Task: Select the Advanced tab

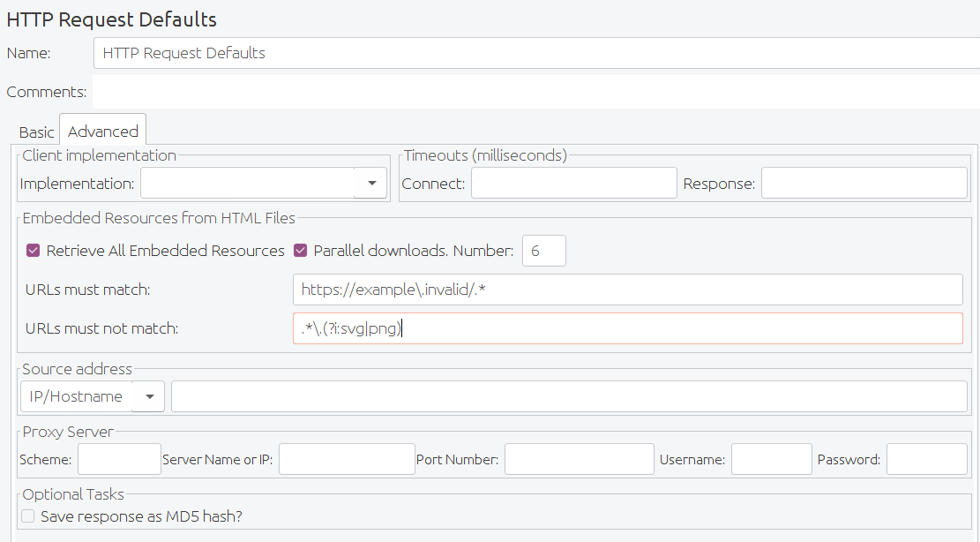Action: [x=102, y=130]
